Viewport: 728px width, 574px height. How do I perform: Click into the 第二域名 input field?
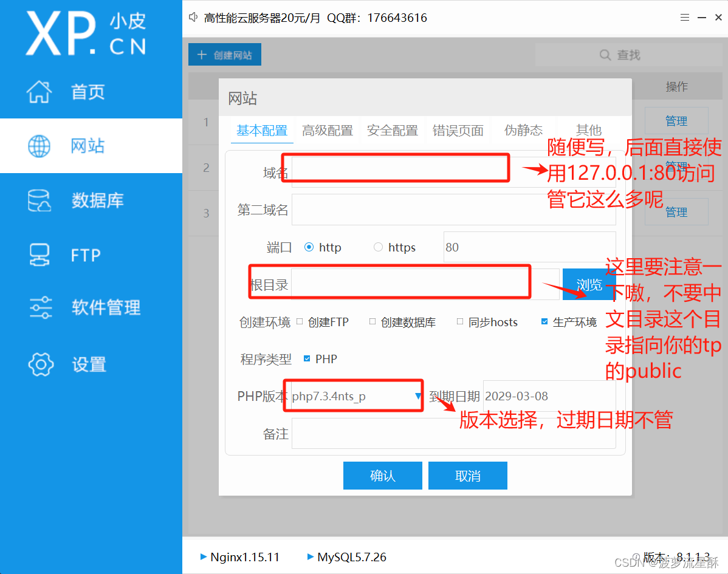(x=453, y=210)
